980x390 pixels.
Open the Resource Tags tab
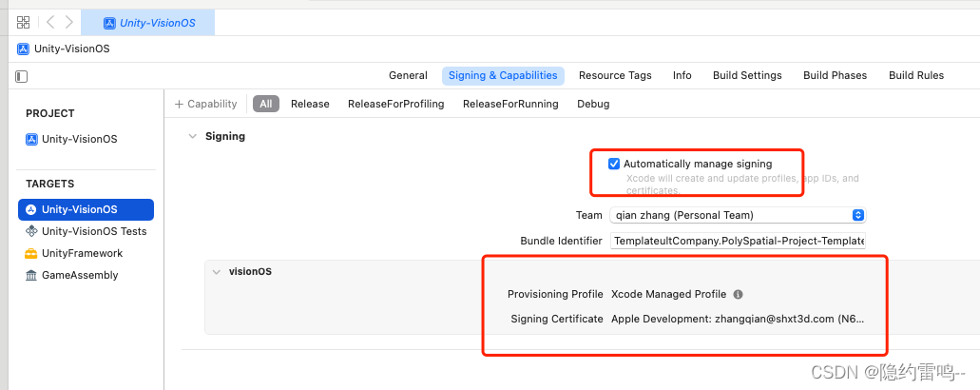point(615,76)
